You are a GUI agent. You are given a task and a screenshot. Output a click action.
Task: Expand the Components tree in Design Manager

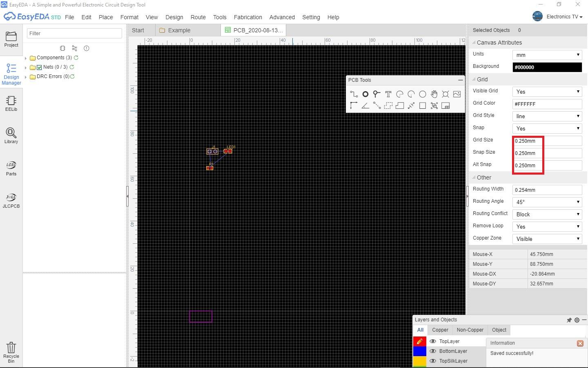coord(26,58)
